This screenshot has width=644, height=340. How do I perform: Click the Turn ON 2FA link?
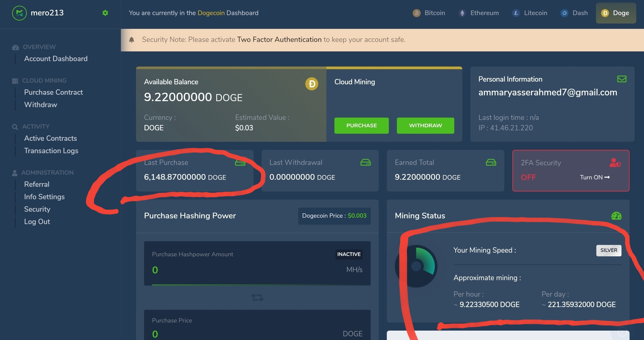[x=595, y=177]
